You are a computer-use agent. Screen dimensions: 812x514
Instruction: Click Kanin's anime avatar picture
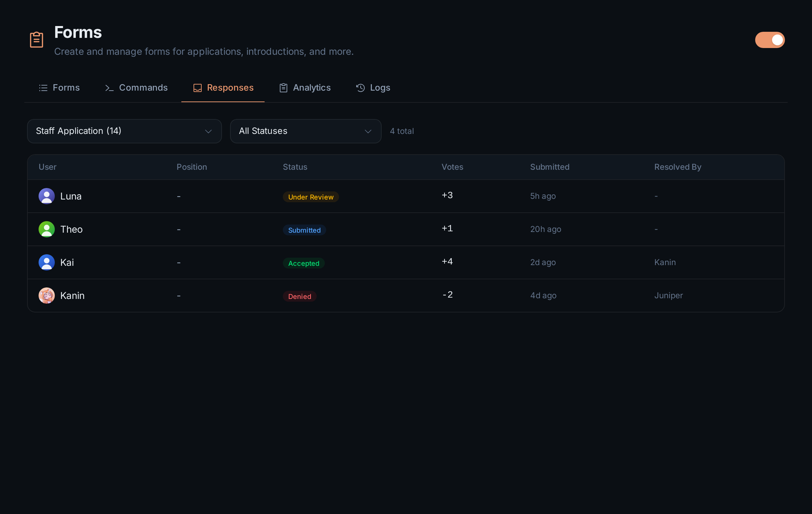(x=47, y=296)
